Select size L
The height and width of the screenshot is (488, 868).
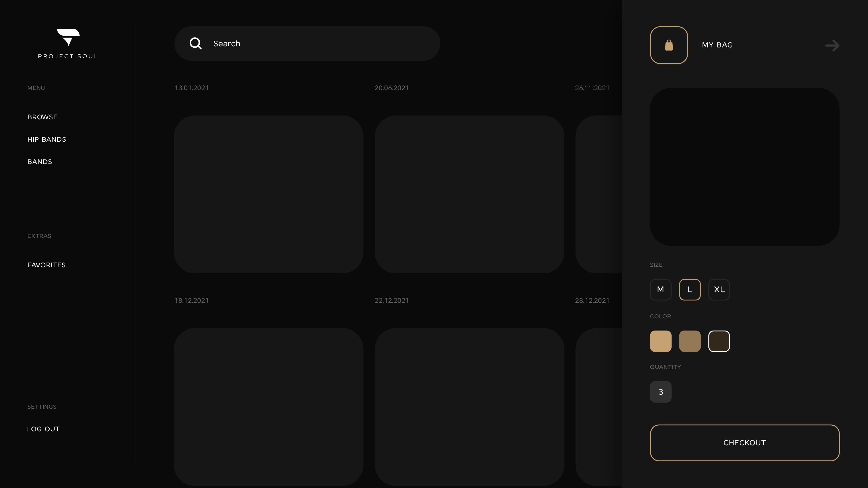690,290
